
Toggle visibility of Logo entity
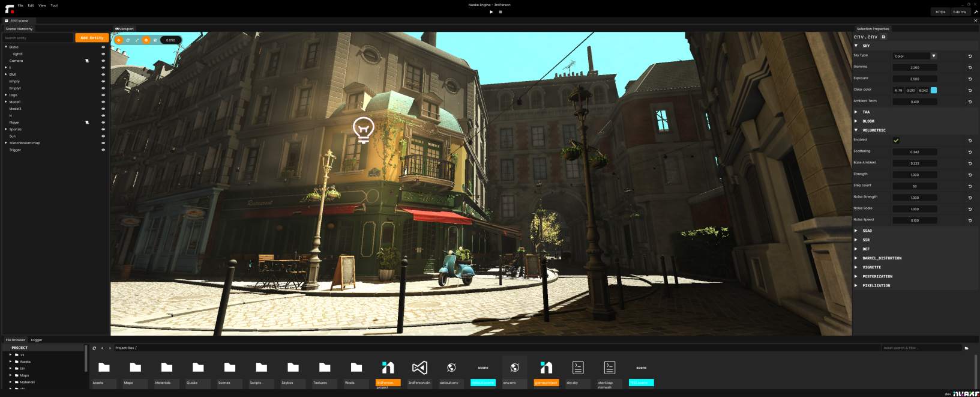(103, 95)
